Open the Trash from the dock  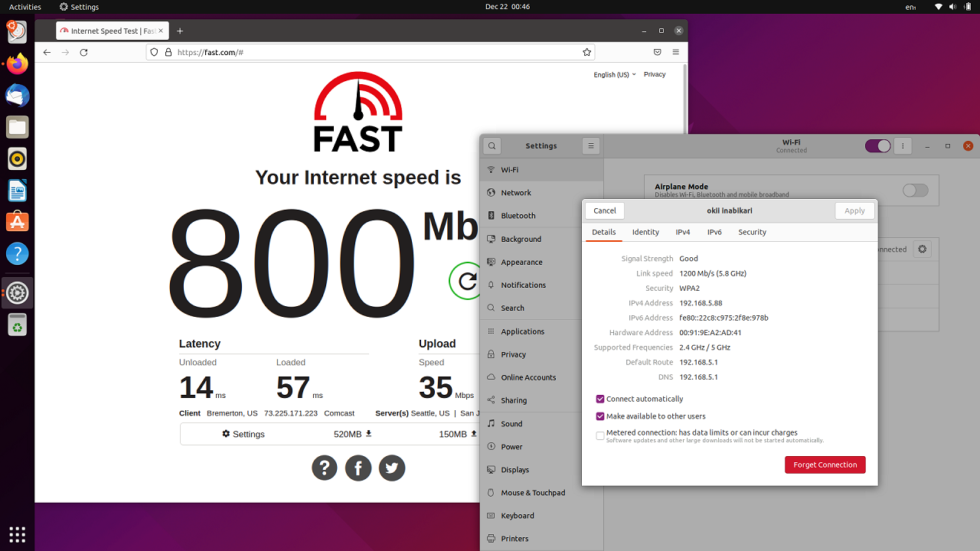click(17, 325)
